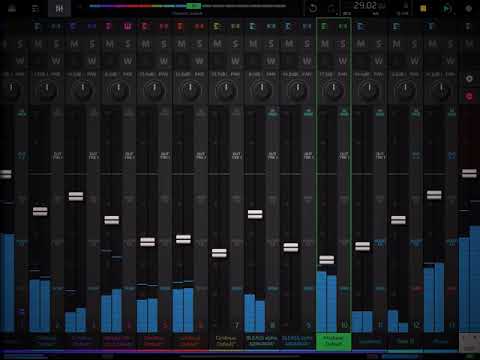This screenshot has width=480, height=360.
Task: Open track 12 channel settings icon
Action: coord(396,26)
